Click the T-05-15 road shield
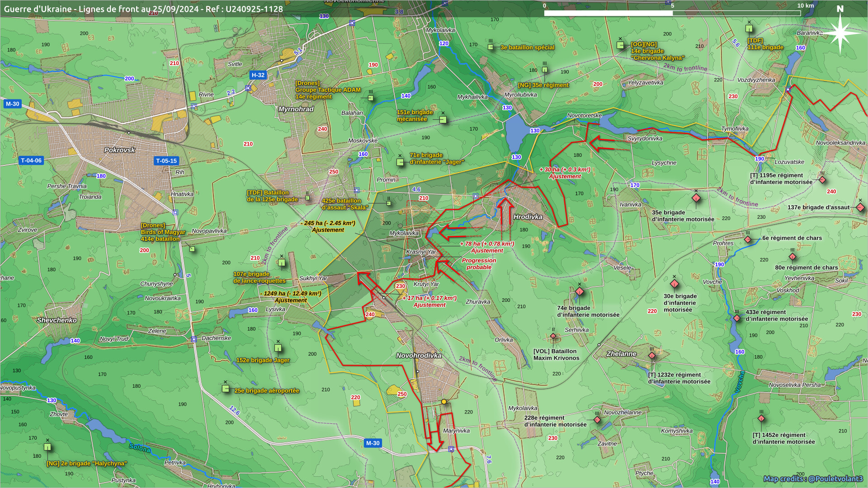This screenshot has height=488, width=868. tap(166, 160)
